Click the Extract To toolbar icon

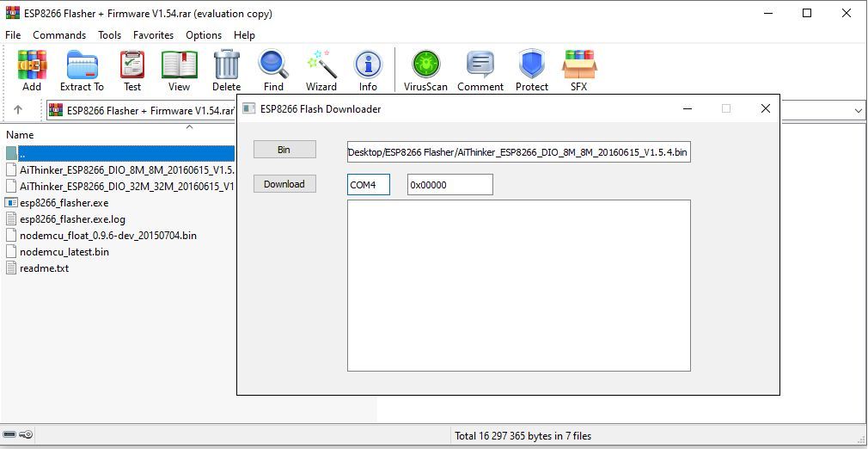point(82,71)
